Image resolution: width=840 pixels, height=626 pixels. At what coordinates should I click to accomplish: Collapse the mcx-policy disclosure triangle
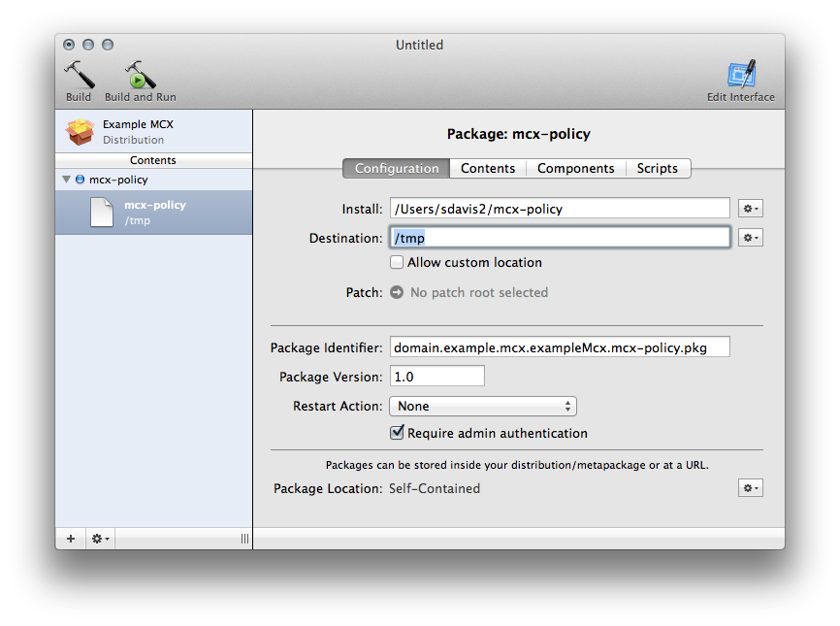tap(66, 180)
